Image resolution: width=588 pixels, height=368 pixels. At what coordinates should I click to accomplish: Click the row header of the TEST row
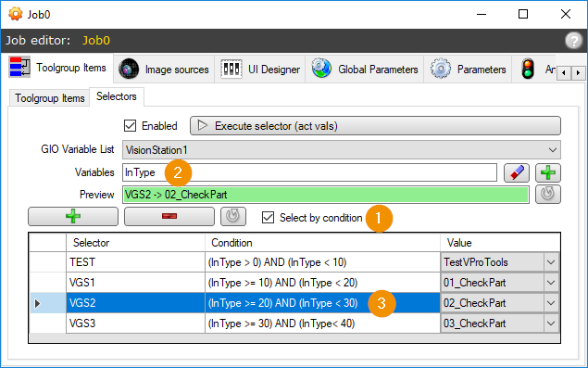click(x=47, y=262)
